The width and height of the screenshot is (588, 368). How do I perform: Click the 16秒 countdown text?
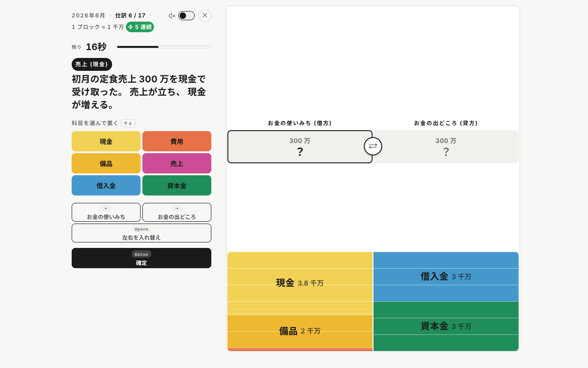click(x=96, y=47)
